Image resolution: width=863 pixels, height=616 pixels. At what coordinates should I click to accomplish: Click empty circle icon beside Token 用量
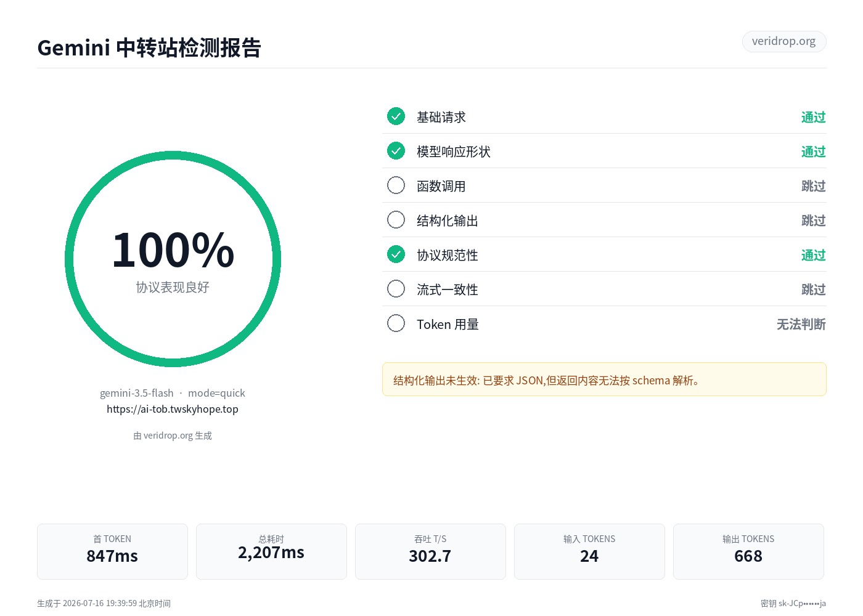point(396,323)
